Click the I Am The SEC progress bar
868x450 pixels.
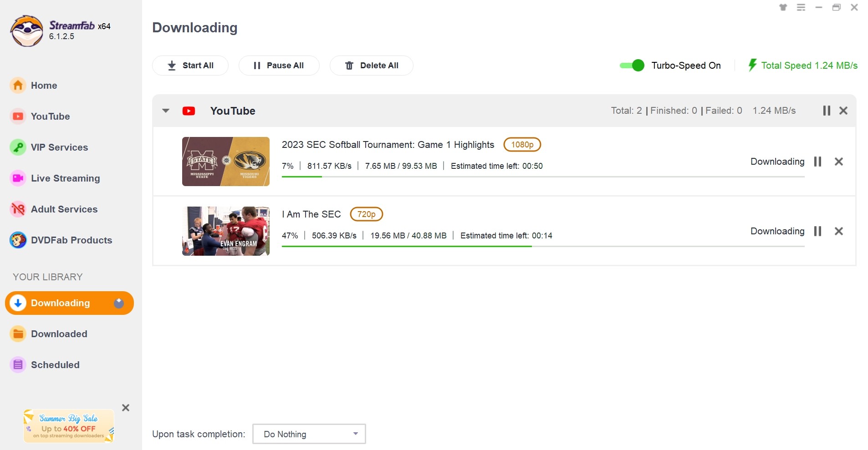pyautogui.click(x=543, y=246)
